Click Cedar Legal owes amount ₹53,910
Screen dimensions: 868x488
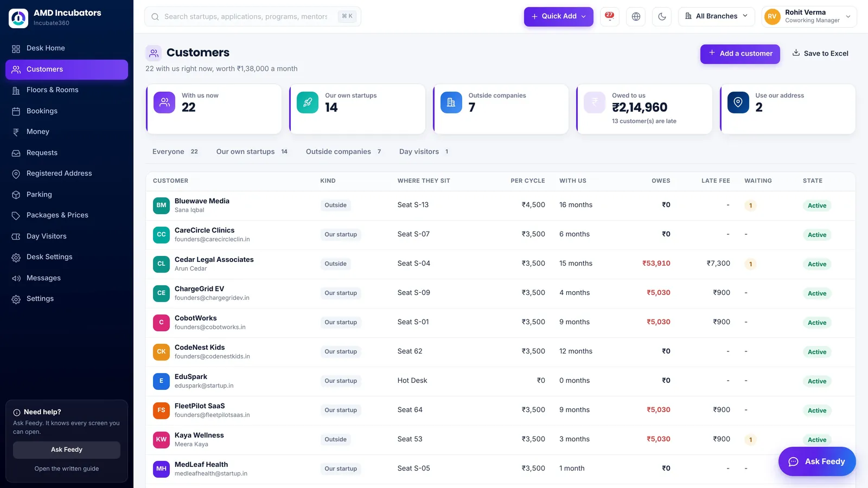pos(656,264)
